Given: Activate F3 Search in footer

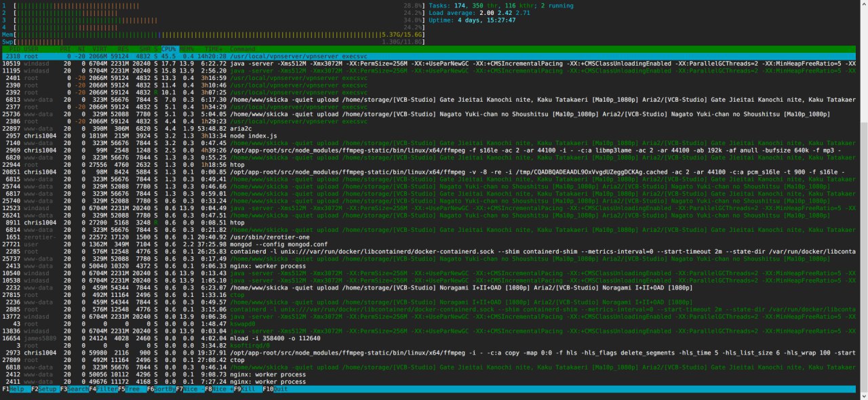Looking at the screenshot, I should (x=73, y=390).
